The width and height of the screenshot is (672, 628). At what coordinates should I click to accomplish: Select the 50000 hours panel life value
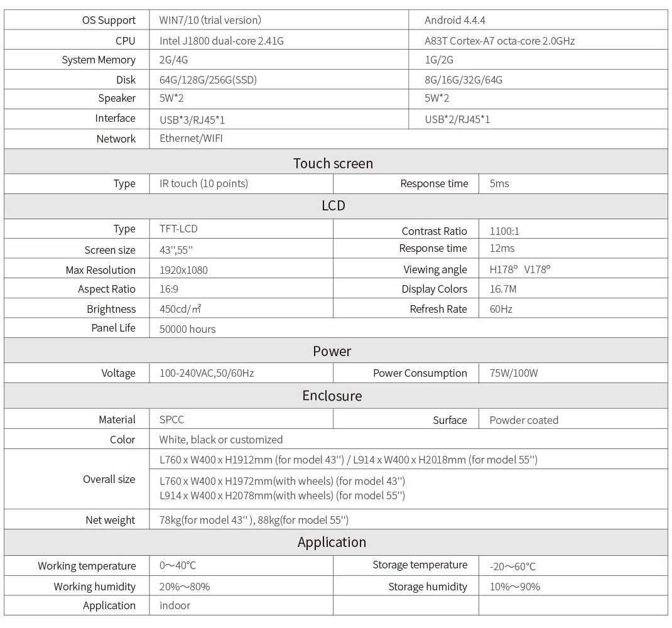(187, 328)
